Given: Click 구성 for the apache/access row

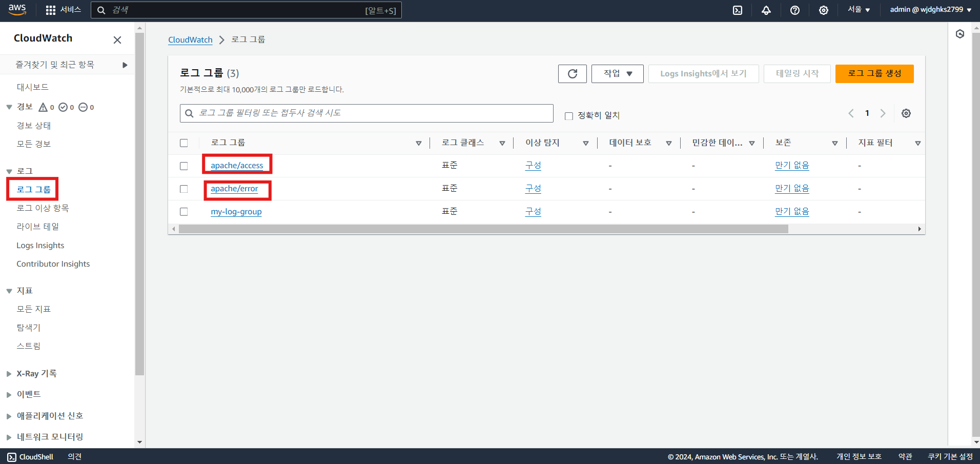Looking at the screenshot, I should pos(533,166).
